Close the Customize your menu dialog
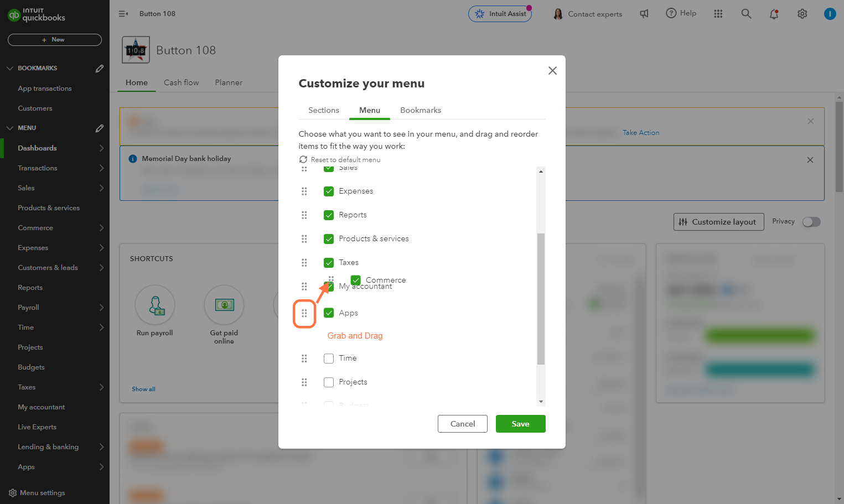Screen dimensions: 844x504 (552, 71)
